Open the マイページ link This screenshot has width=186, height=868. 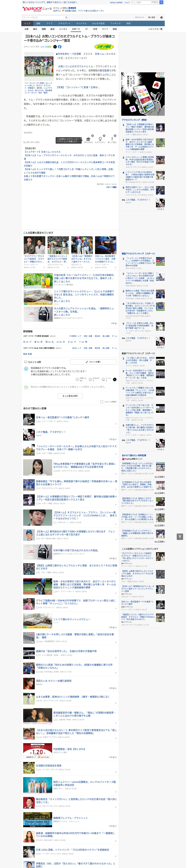pos(139,18)
